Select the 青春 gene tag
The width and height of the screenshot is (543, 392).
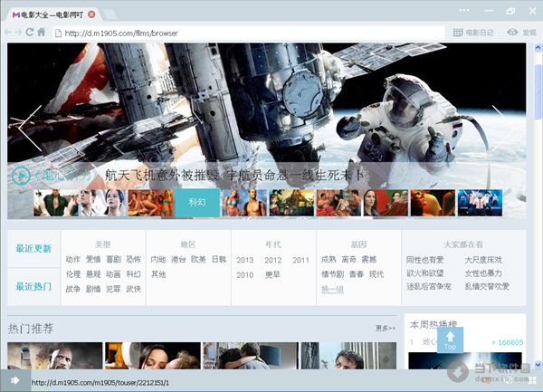click(357, 274)
